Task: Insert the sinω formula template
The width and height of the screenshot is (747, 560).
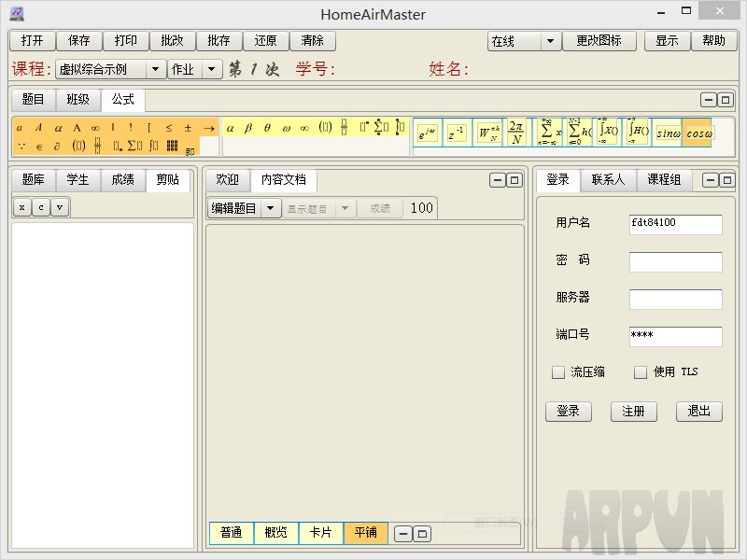Action: click(668, 133)
